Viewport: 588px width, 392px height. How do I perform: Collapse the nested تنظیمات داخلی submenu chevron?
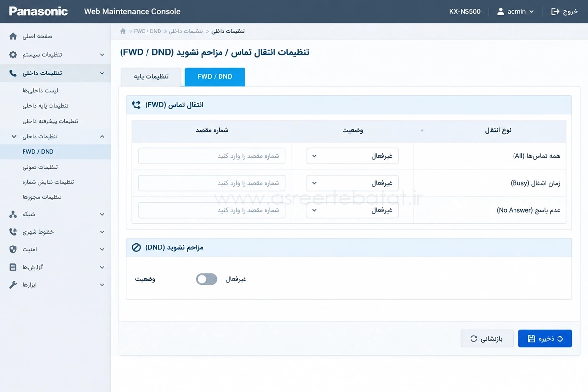pyautogui.click(x=102, y=136)
